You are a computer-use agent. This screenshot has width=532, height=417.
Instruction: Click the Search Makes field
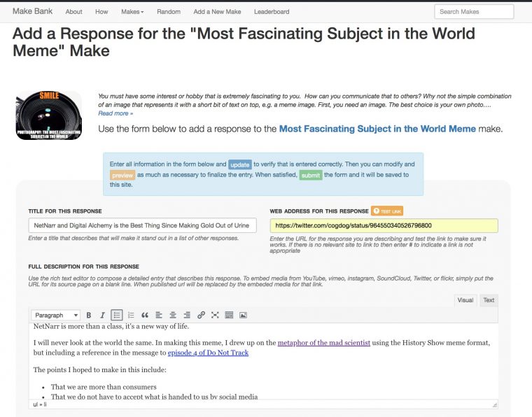click(x=473, y=12)
